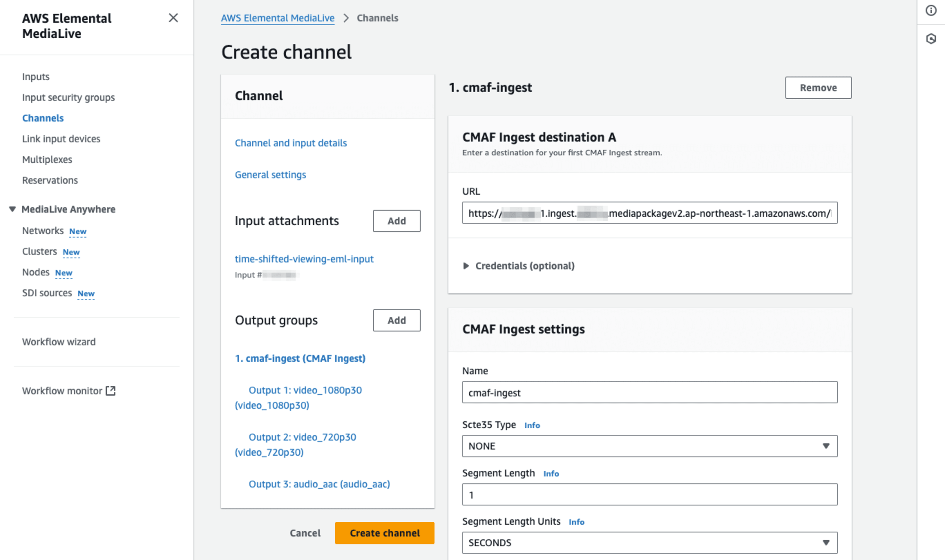Click AWS Elemental MediaLive breadcrumb link
This screenshot has height=560, width=945.
click(x=278, y=18)
